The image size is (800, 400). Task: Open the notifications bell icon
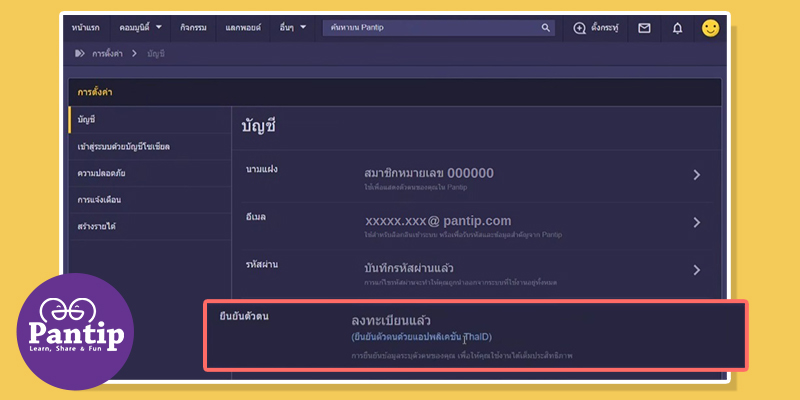[x=677, y=29]
